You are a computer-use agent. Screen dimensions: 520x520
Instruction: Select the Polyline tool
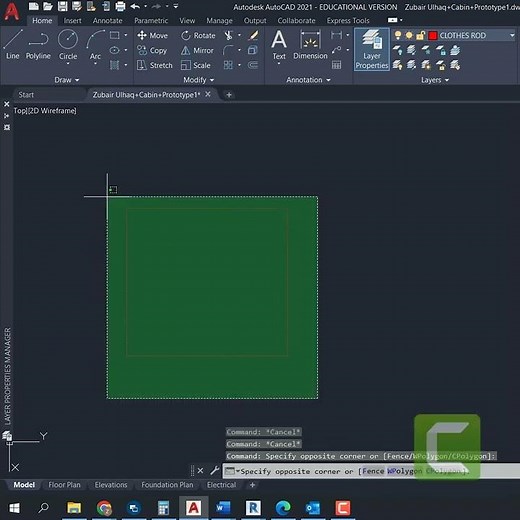tap(38, 44)
